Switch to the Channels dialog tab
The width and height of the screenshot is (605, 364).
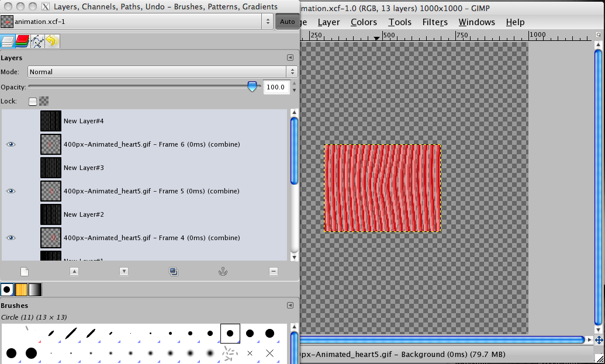pyautogui.click(x=22, y=41)
